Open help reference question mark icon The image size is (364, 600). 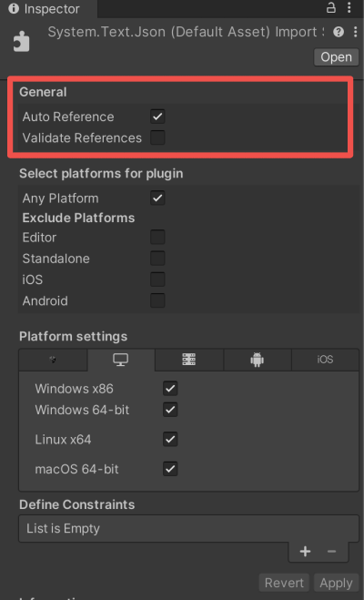click(339, 32)
